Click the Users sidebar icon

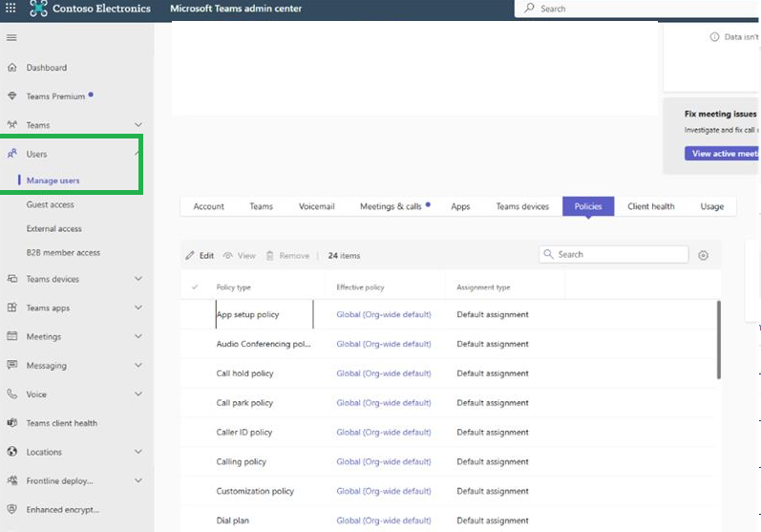(12, 154)
